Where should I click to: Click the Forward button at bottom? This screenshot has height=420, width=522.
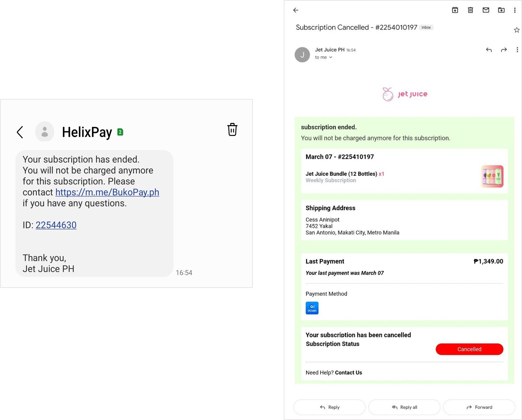coord(479,407)
